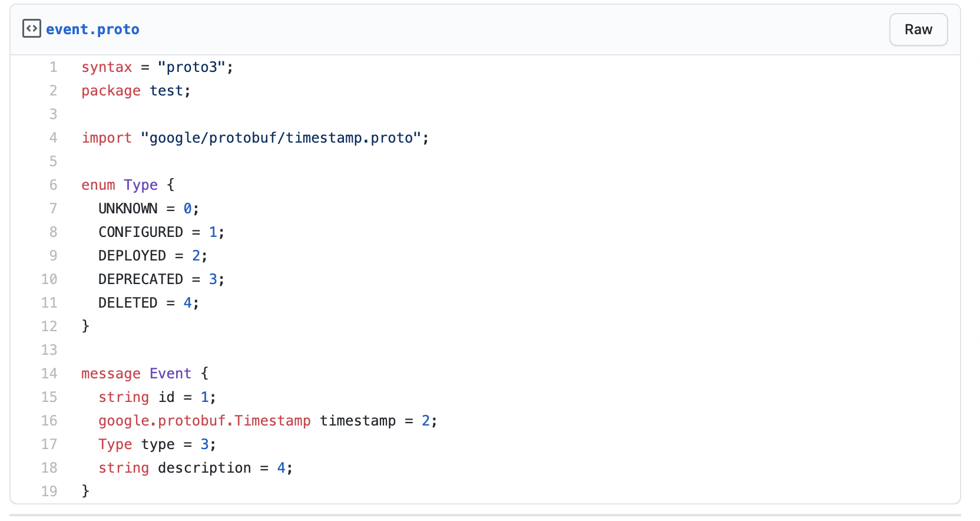Click the Raw button
Image resolution: width=980 pixels, height=521 pixels.
point(918,29)
